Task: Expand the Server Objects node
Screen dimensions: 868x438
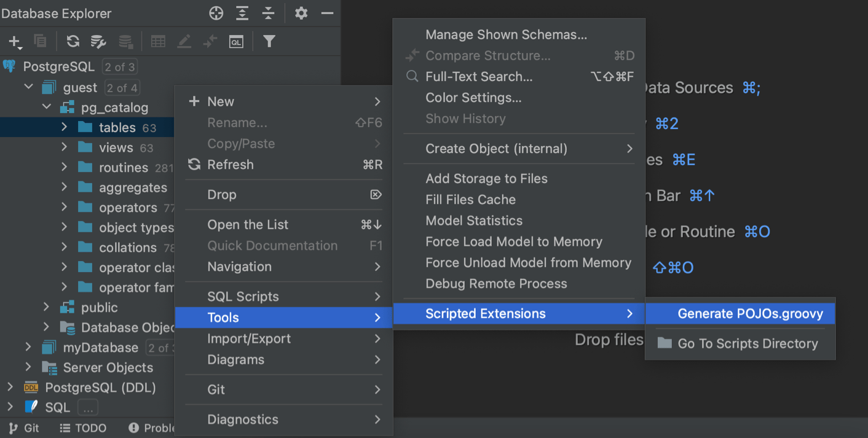Action: point(28,367)
